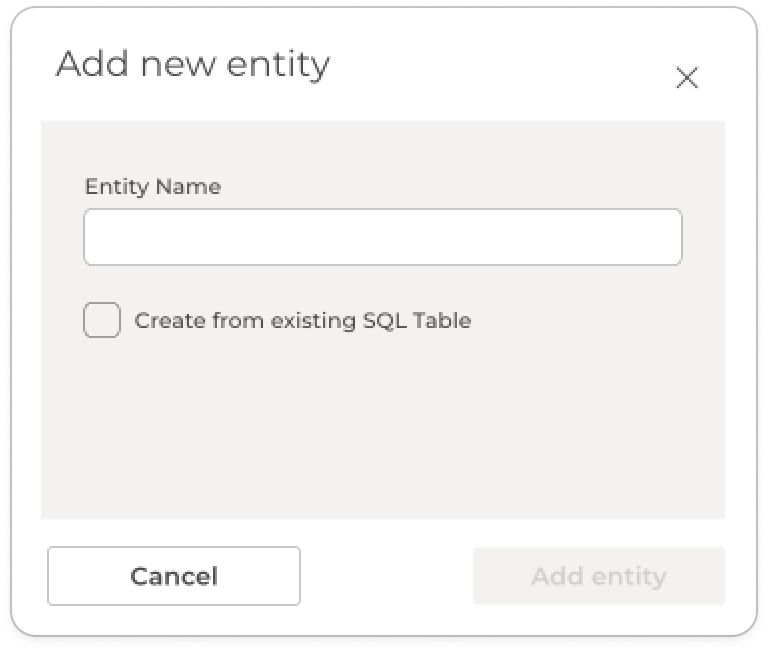Close the Add new entity dialog
768x651 pixels.
pos(686,78)
